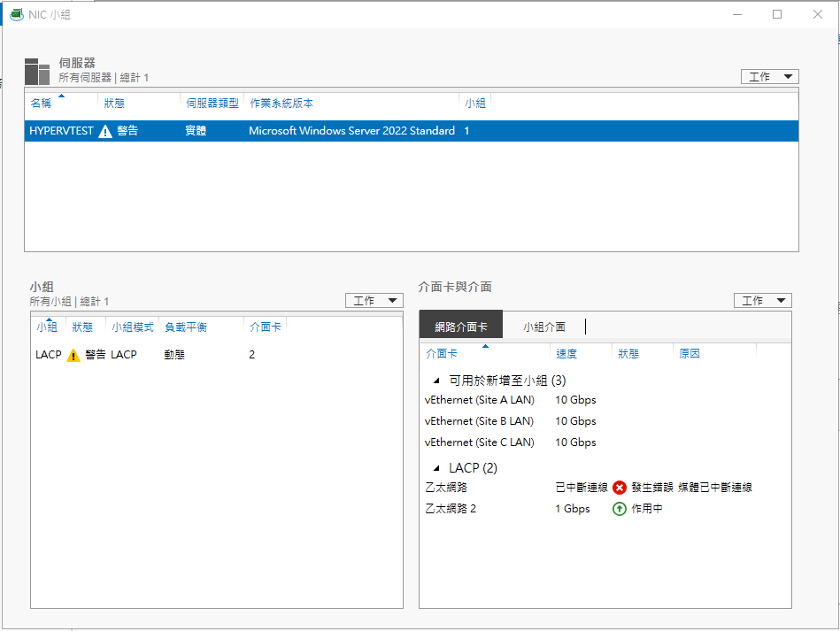This screenshot has height=631, width=840.
Task: Close the NIC 小組 window
Action: [818, 14]
